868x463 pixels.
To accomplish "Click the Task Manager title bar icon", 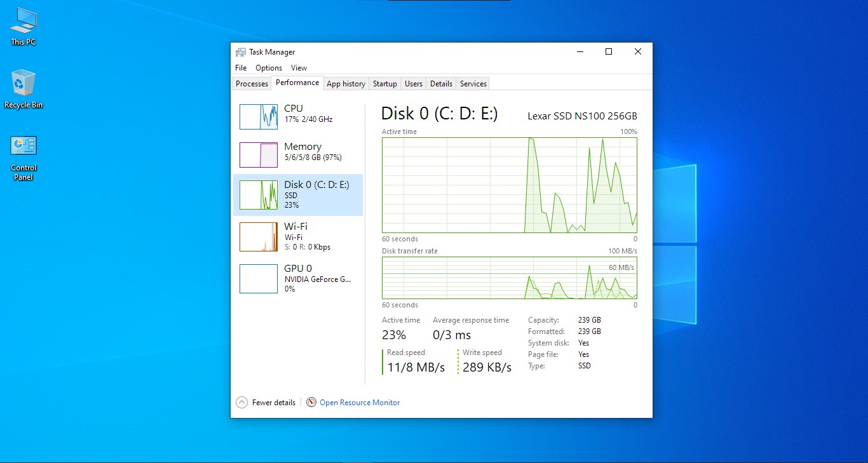I will coord(241,52).
